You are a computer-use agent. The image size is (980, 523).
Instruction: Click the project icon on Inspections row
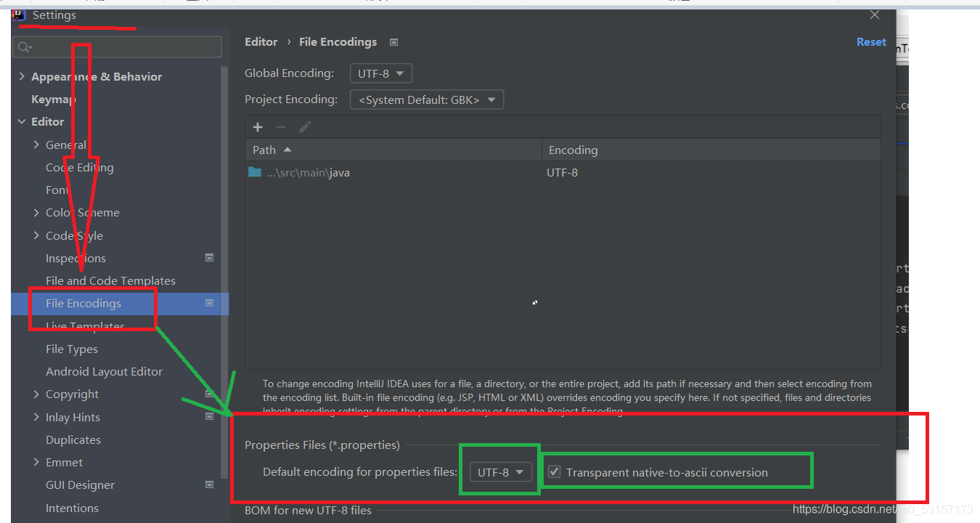click(x=209, y=258)
